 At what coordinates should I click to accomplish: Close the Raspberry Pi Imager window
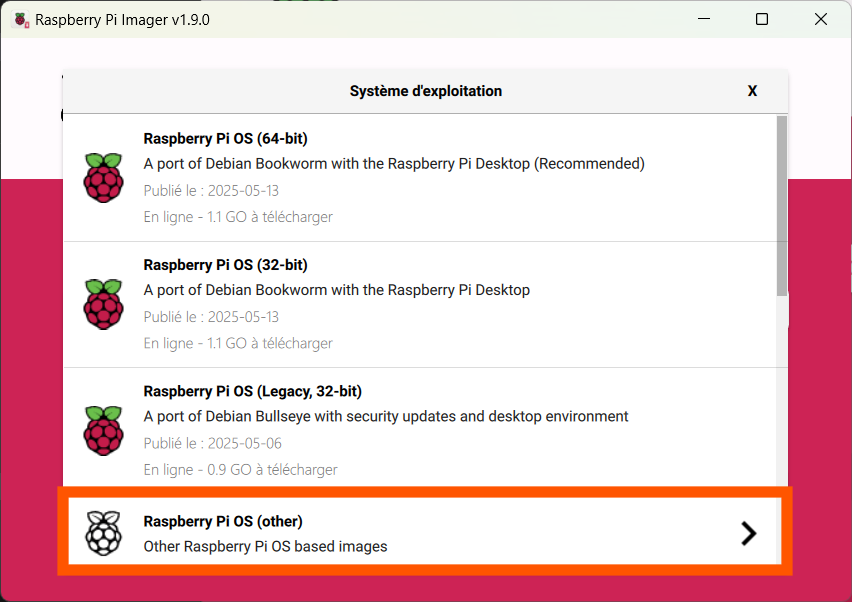(x=820, y=20)
